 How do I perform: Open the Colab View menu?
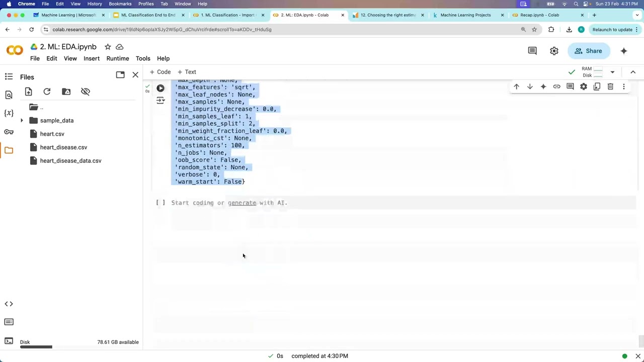coord(70,58)
